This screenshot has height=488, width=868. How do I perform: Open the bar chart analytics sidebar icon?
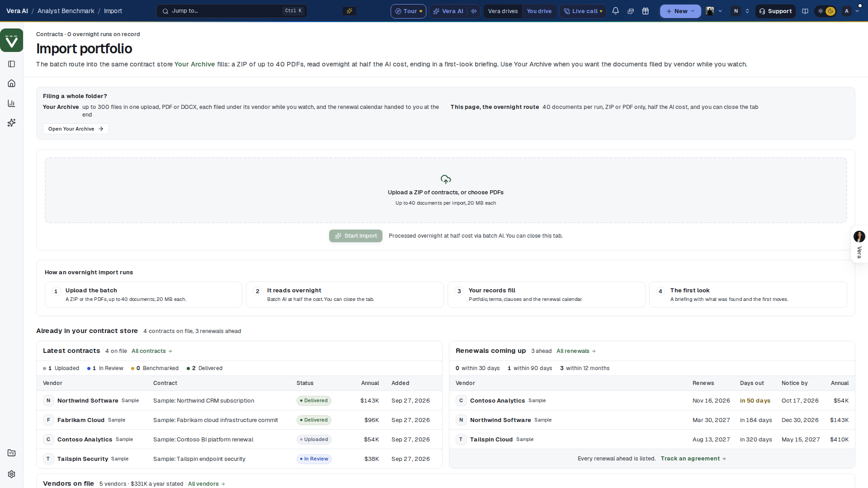[12, 103]
